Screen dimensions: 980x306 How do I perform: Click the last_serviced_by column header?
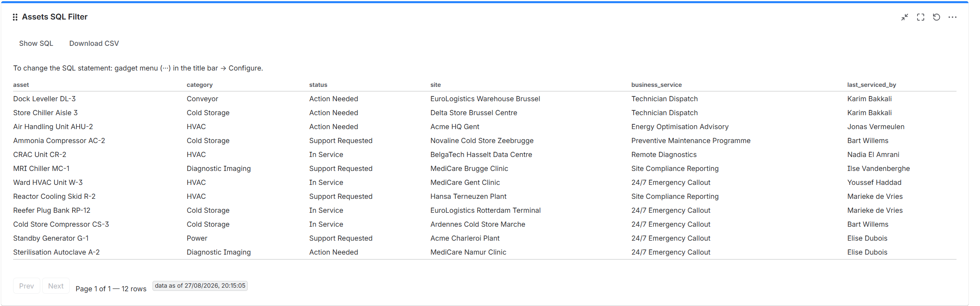click(872, 85)
